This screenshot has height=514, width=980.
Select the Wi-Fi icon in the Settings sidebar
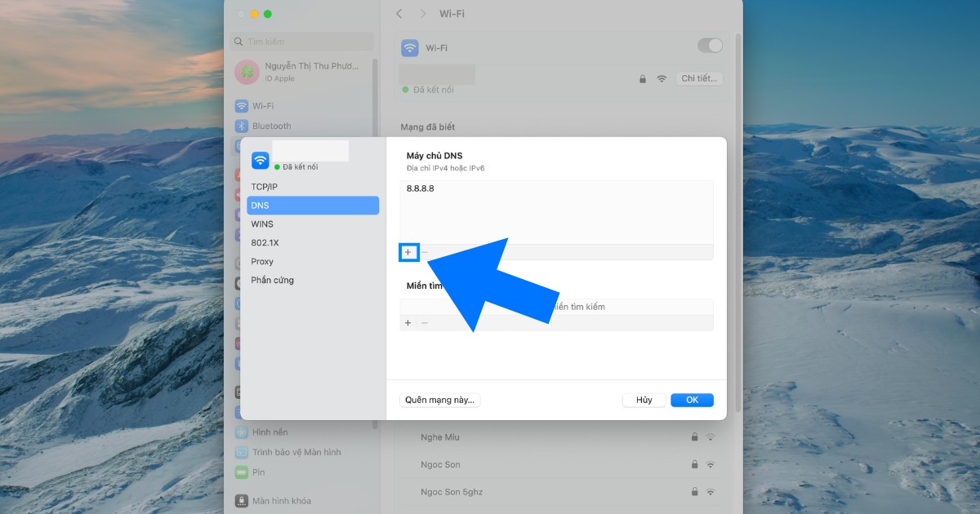pos(242,105)
